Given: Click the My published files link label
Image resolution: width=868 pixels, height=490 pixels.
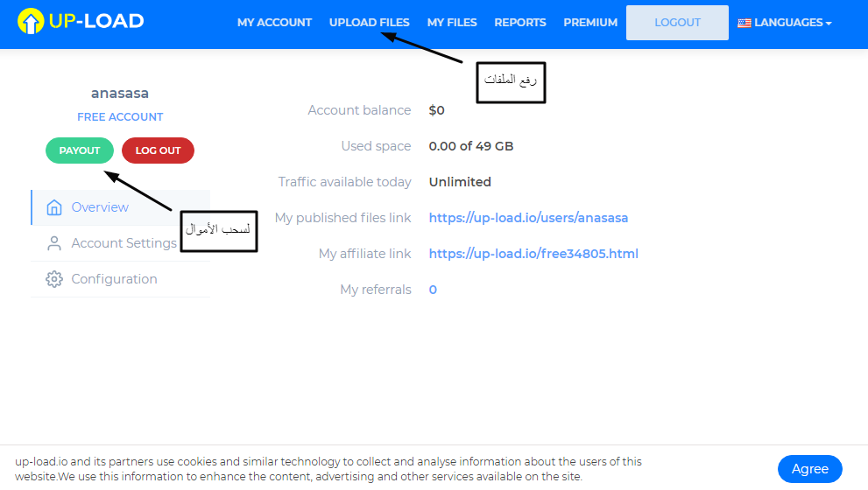Looking at the screenshot, I should coord(342,218).
